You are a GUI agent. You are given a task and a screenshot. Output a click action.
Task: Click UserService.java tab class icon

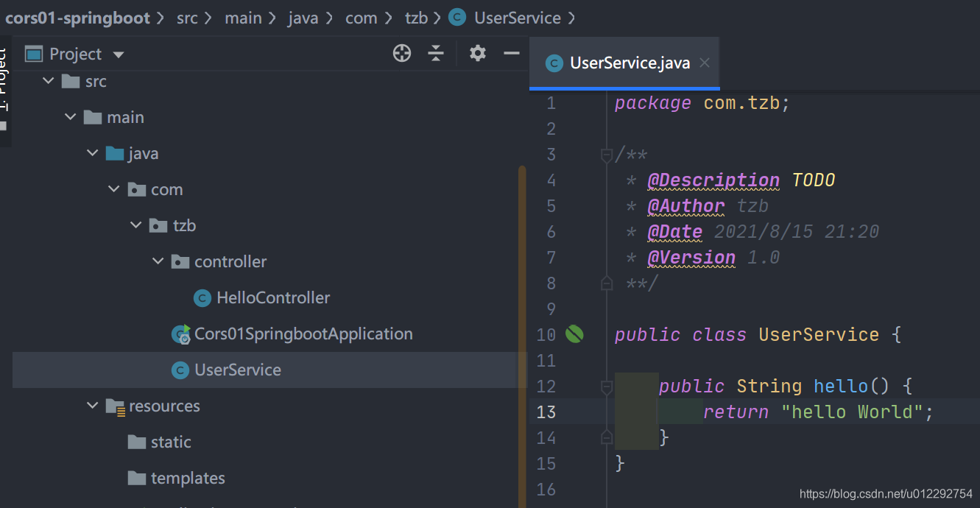point(554,63)
